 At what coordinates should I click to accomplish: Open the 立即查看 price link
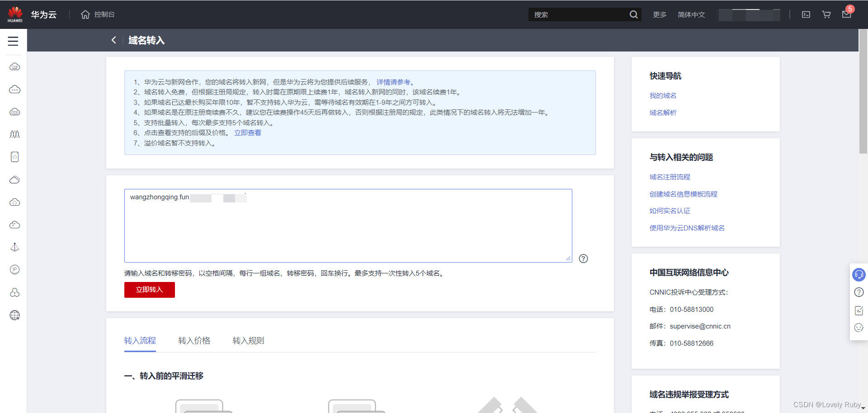pos(248,133)
